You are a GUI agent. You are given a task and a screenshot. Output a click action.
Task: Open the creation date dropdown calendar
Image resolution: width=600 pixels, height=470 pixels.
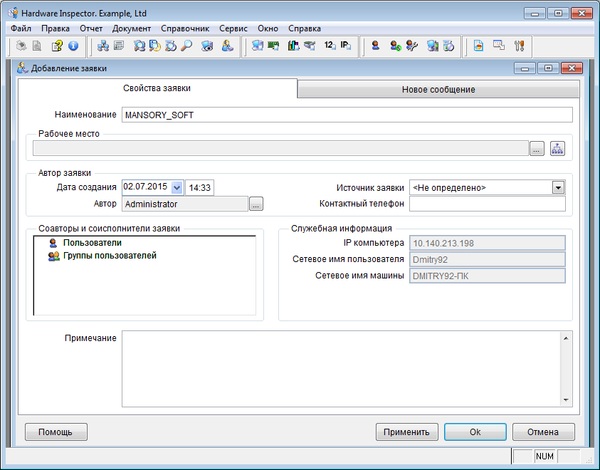(177, 187)
